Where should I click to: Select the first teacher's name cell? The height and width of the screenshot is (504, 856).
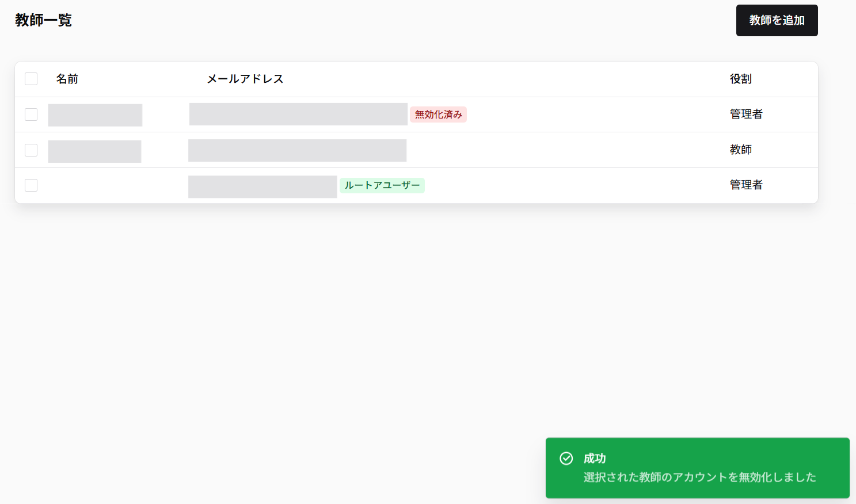tap(95, 114)
